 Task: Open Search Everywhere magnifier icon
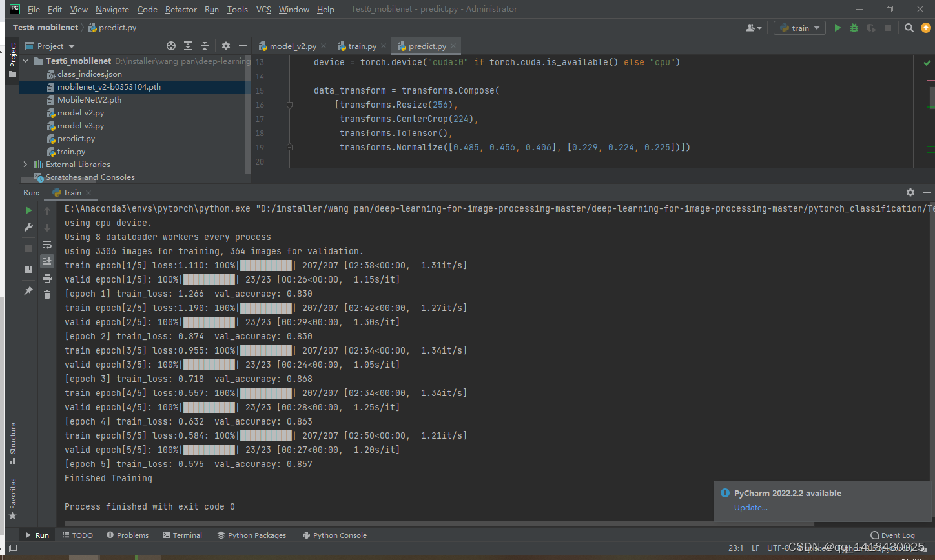[909, 28]
